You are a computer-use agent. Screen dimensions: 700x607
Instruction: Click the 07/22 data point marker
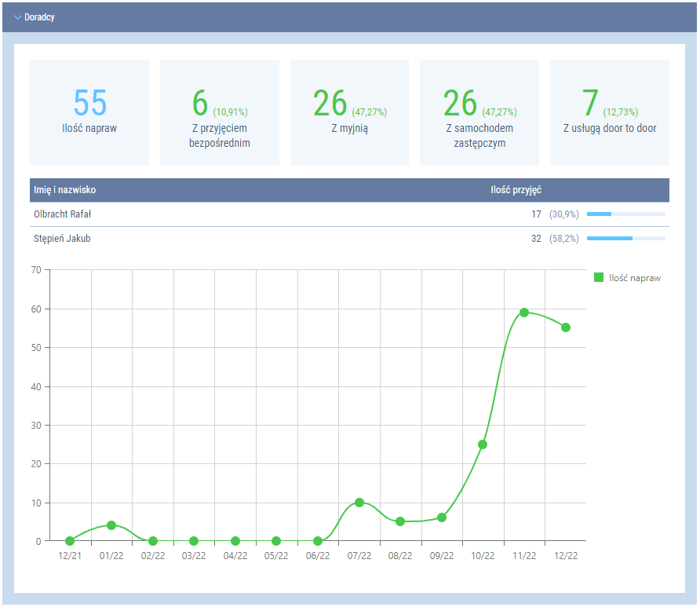click(359, 503)
